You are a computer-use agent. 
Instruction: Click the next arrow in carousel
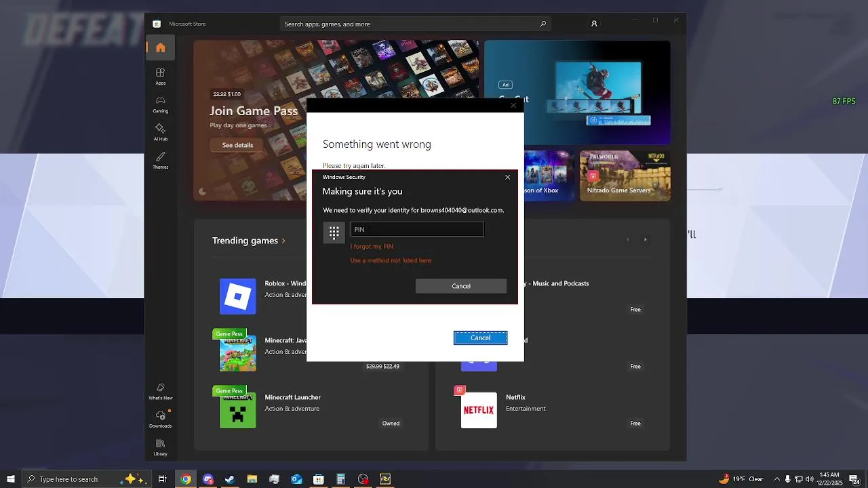click(x=645, y=239)
